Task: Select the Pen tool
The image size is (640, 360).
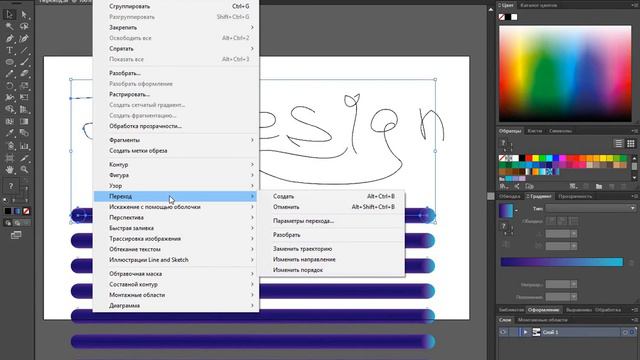Action: coord(9,38)
